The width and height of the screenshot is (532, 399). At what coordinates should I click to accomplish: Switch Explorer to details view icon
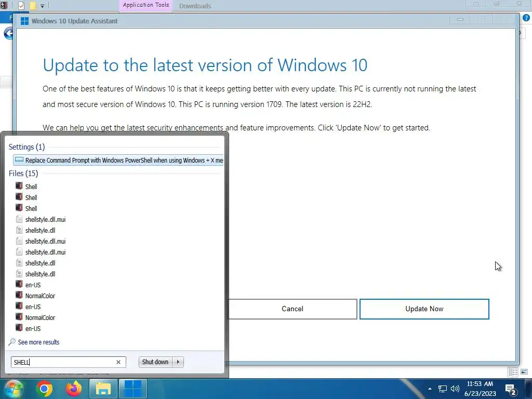(513, 372)
